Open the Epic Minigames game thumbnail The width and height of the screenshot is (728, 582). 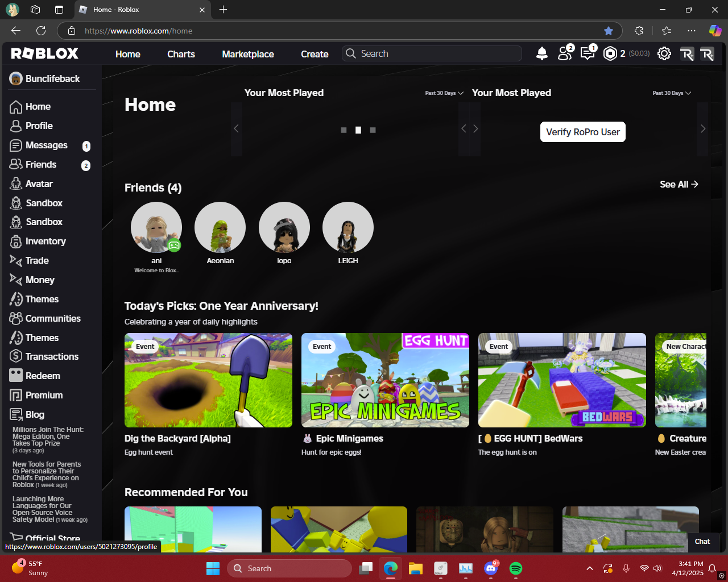click(x=385, y=380)
